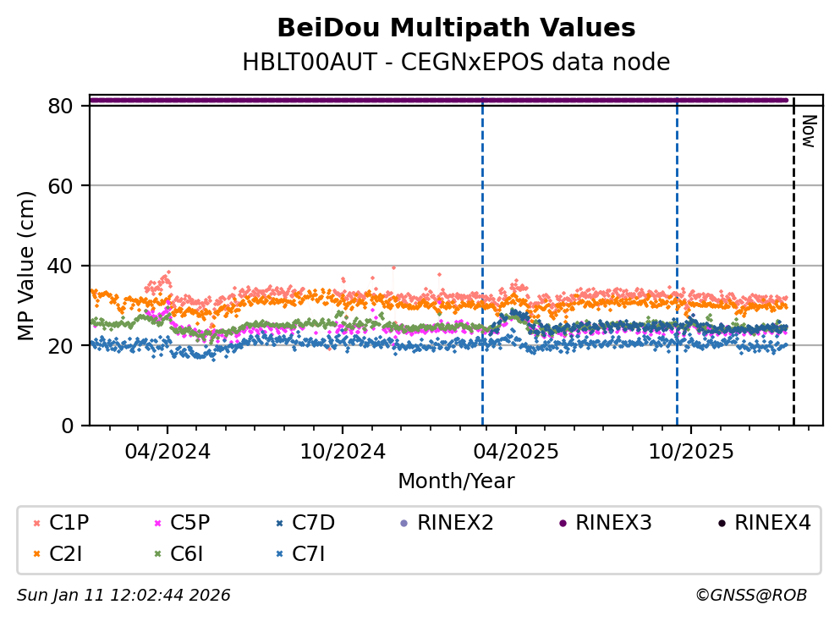Click the "MP Value (cm)" y-axis label
The height and width of the screenshot is (621, 840).
27,266
